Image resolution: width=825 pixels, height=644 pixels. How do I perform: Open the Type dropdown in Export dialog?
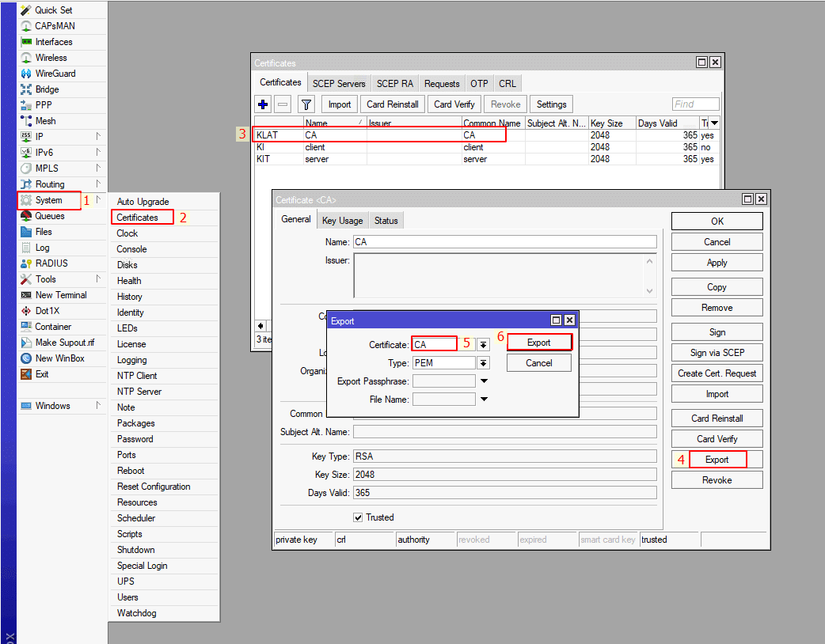tap(483, 362)
